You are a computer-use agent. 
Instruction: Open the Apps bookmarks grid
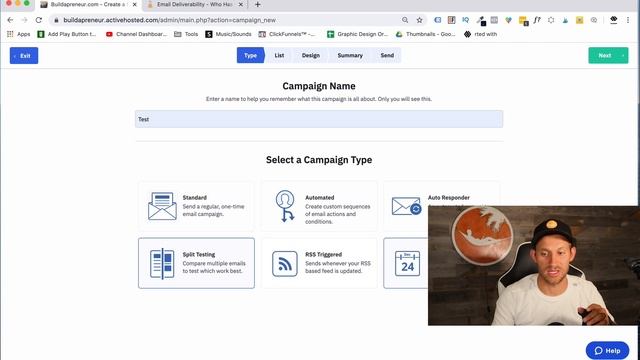[19, 34]
